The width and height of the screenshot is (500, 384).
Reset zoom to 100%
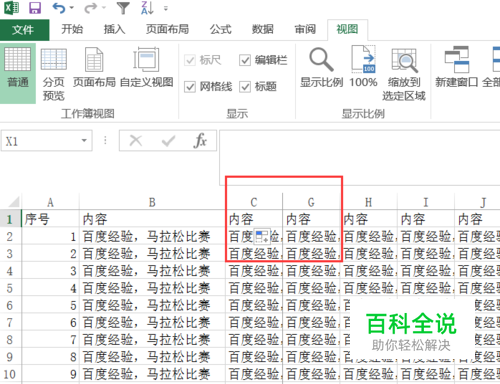point(363,68)
